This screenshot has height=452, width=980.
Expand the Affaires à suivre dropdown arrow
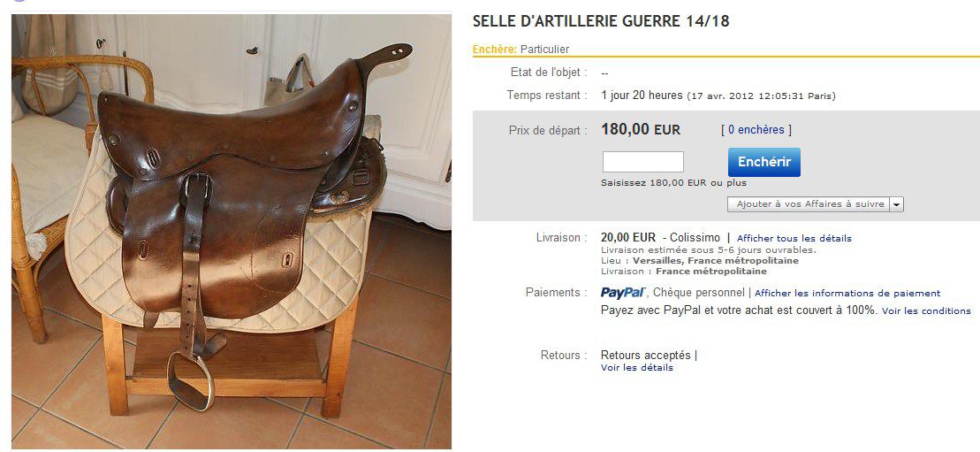[x=897, y=204]
